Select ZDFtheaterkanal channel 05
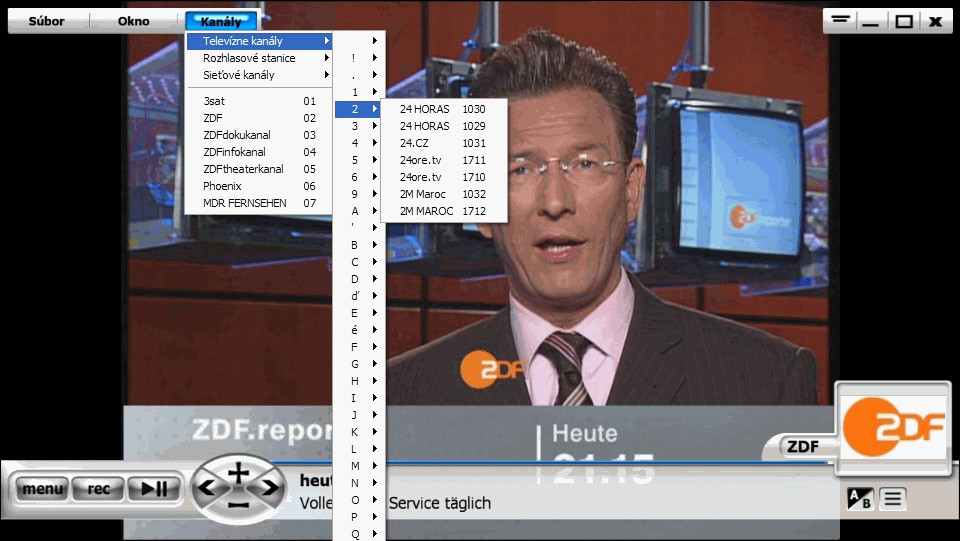This screenshot has height=541, width=960. 260,169
